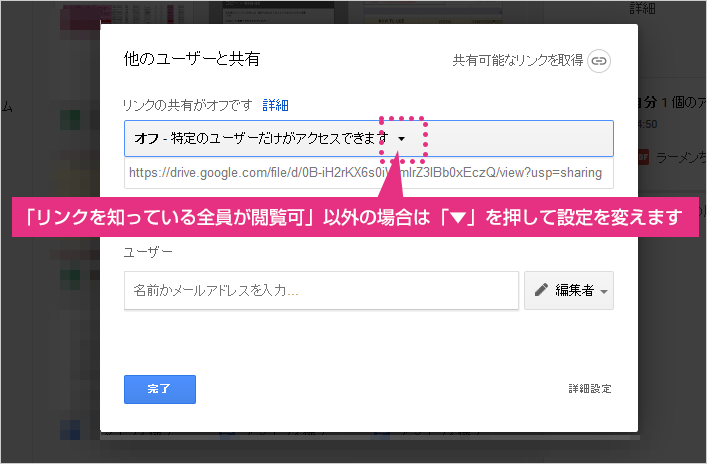Open the 編集者 permission dropdown
707x464 pixels.
click(569, 290)
